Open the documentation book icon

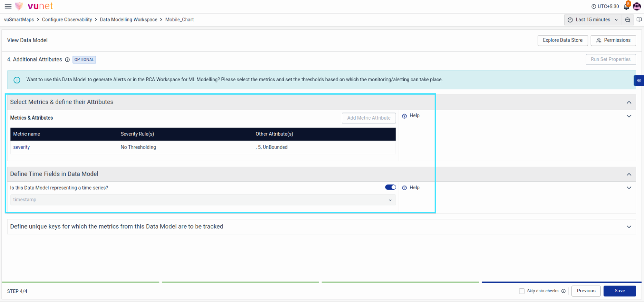point(639,20)
